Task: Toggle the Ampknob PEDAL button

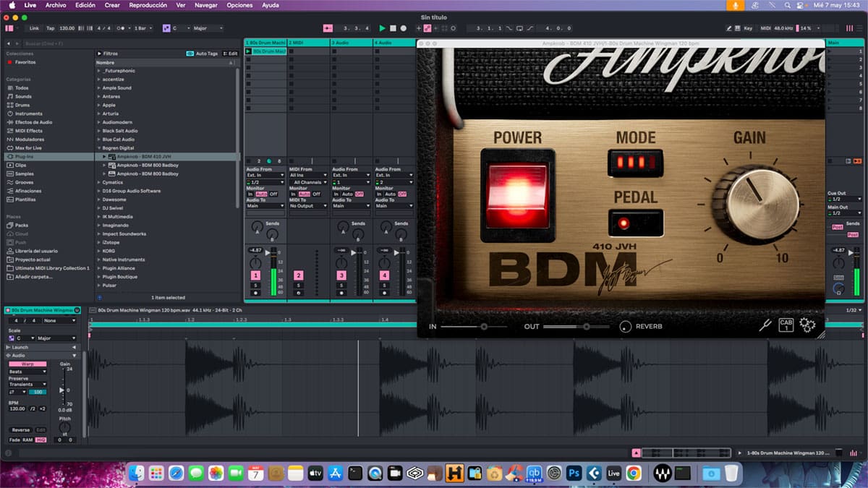Action: [636, 223]
